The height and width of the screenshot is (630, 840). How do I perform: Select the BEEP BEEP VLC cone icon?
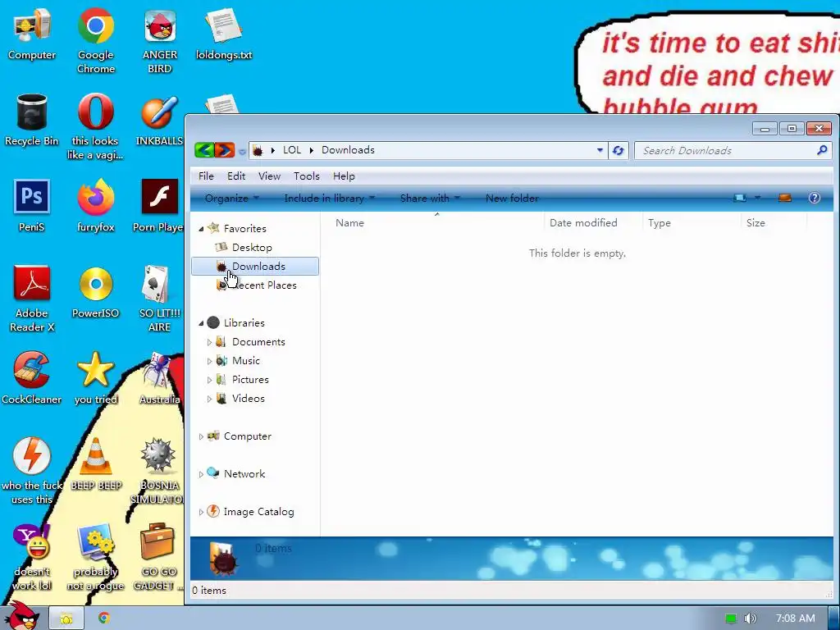point(96,464)
